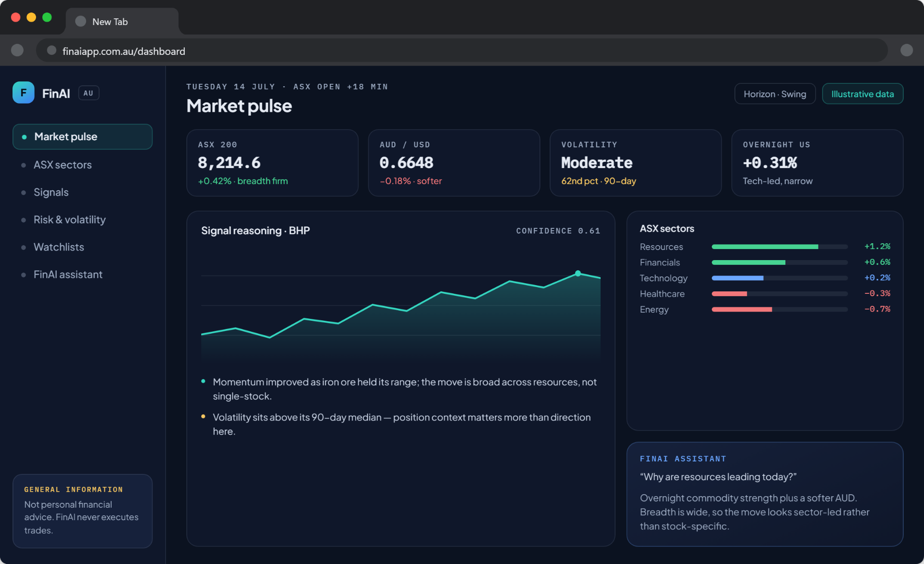This screenshot has height=564, width=924.
Task: Click the -0.7% Energy value
Action: (x=877, y=309)
